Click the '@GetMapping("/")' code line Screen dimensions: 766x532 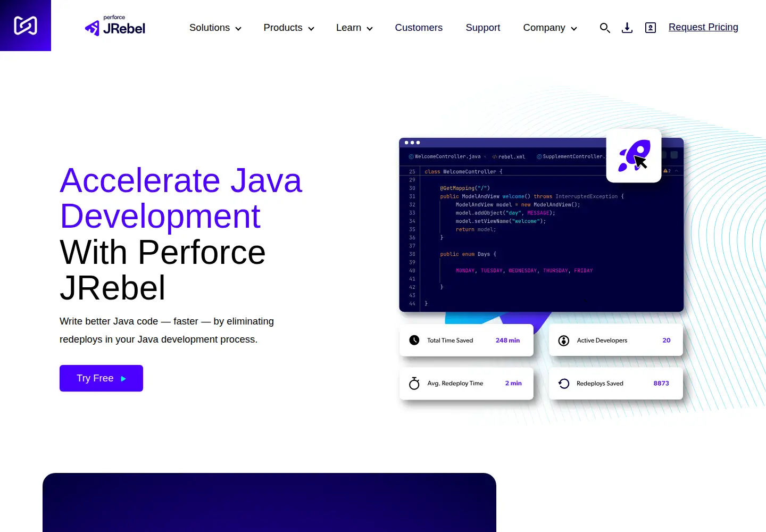pos(465,188)
